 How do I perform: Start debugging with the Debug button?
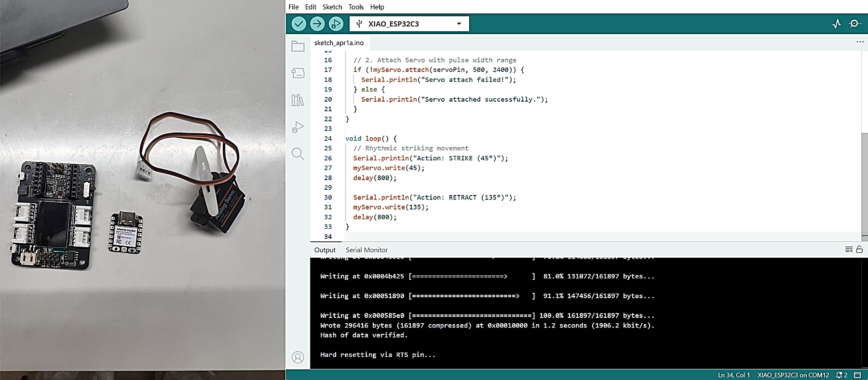(x=336, y=24)
